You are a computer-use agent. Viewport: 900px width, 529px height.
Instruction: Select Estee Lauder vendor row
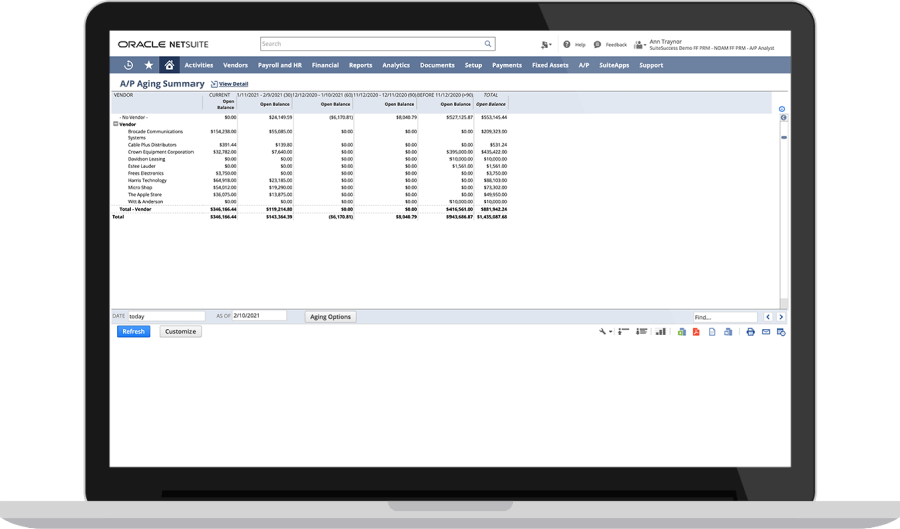(310, 166)
